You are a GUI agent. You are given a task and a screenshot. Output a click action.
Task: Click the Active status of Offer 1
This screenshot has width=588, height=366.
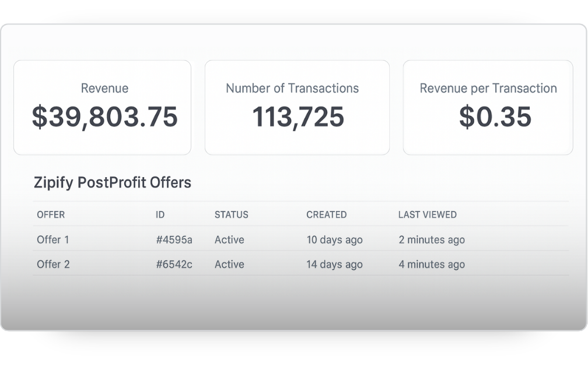229,240
